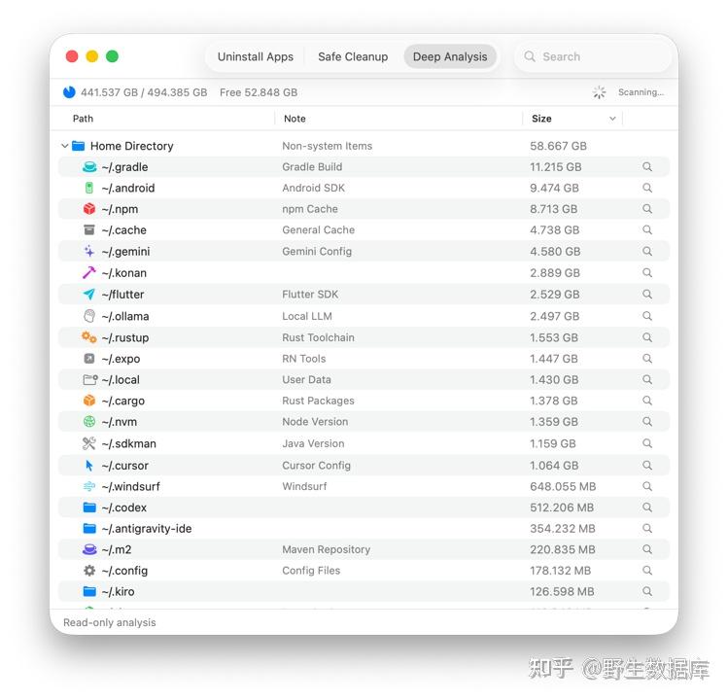
Task: Click the "Node Version" note
Action: (315, 421)
